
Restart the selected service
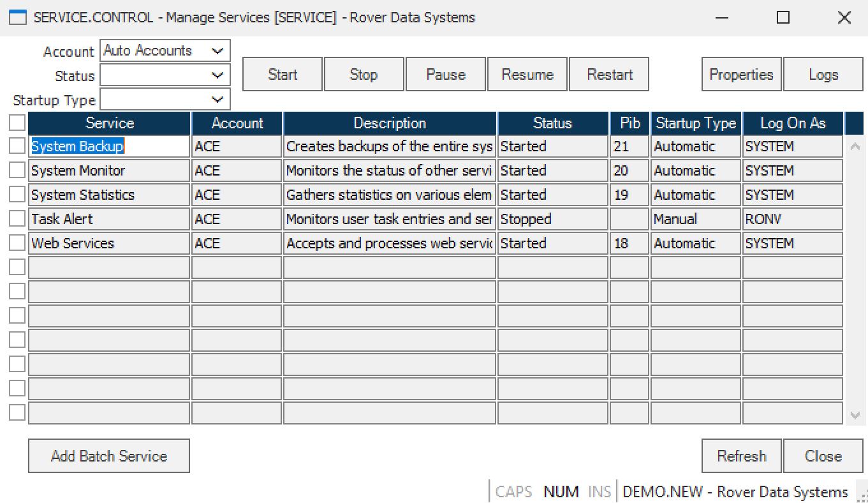click(x=608, y=74)
